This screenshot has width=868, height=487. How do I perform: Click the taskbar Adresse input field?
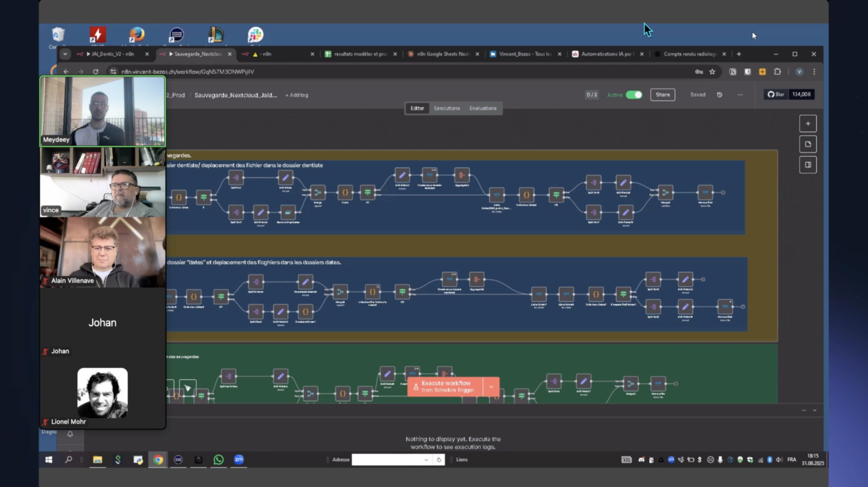391,460
